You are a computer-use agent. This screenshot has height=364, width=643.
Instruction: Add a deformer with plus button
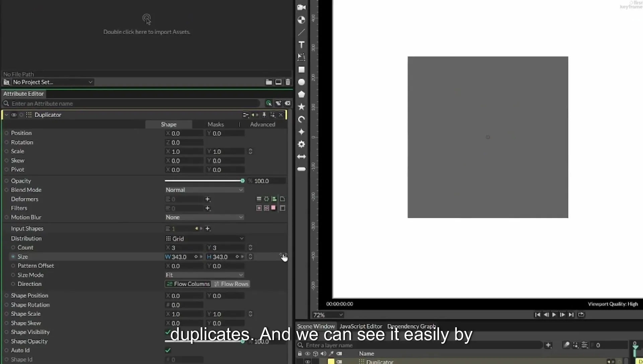coord(208,199)
